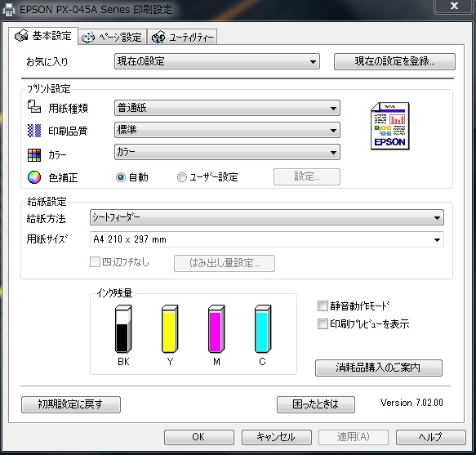Click the カラー color grid icon
Screen dimensions: 476x455
[x=34, y=155]
